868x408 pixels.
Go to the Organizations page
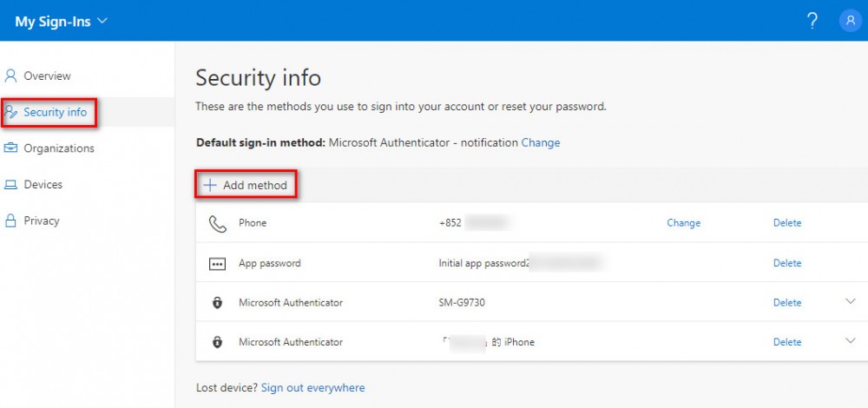pos(59,148)
